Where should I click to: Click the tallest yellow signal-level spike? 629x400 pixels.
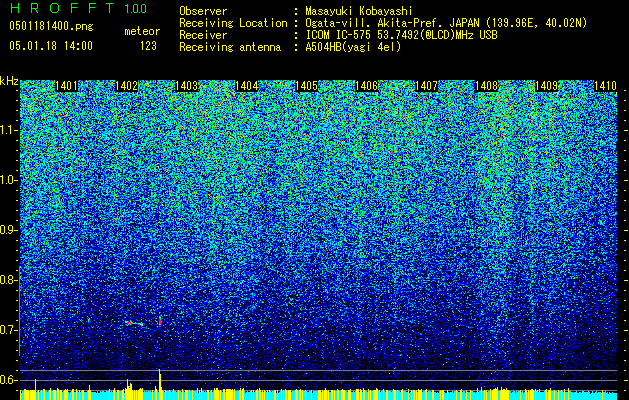tap(160, 380)
